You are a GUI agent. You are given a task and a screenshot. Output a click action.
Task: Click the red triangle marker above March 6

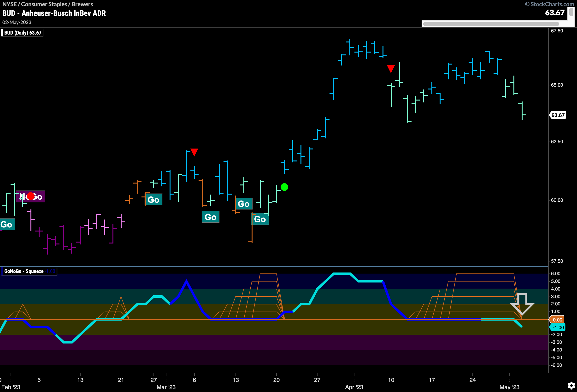click(194, 152)
